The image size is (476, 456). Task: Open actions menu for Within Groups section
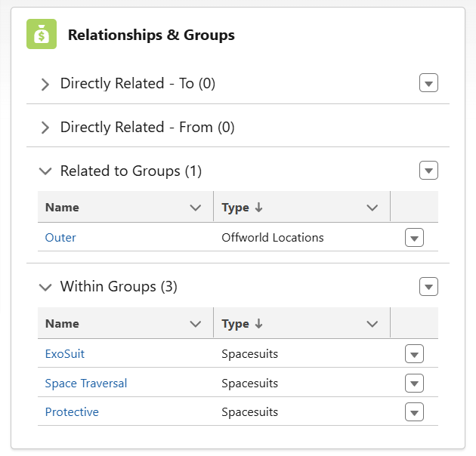[x=428, y=286]
